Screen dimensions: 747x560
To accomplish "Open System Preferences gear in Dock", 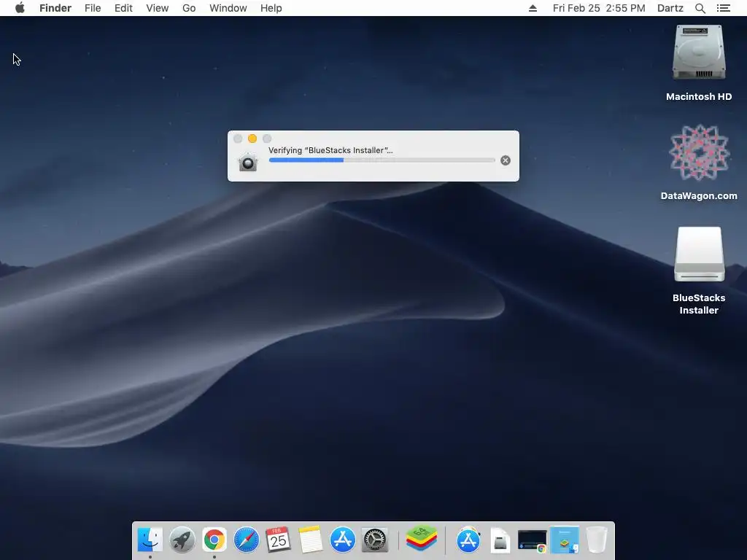I will point(375,540).
